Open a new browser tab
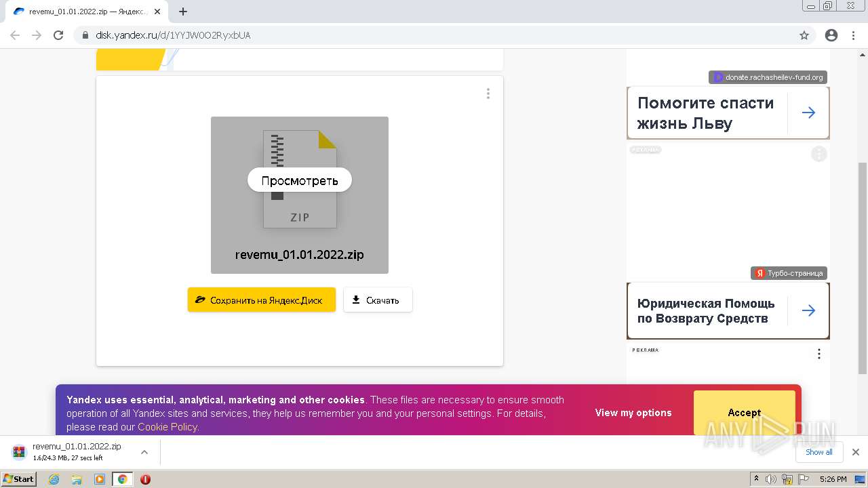 click(183, 12)
